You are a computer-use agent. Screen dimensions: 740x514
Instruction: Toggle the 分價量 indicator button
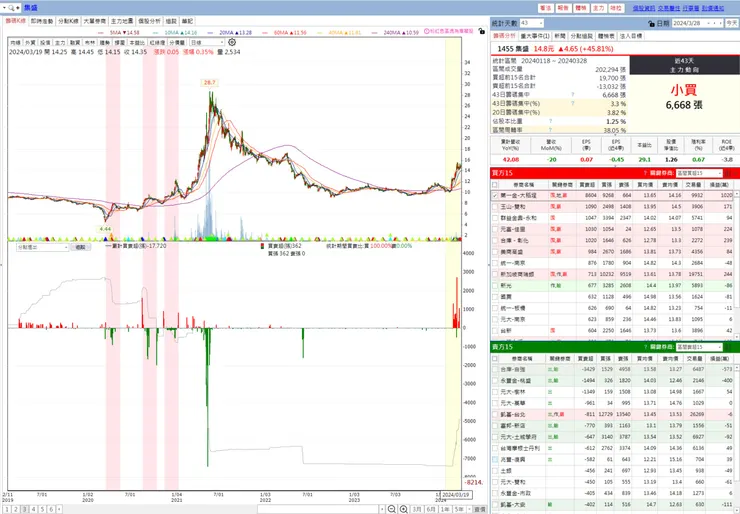pos(177,42)
